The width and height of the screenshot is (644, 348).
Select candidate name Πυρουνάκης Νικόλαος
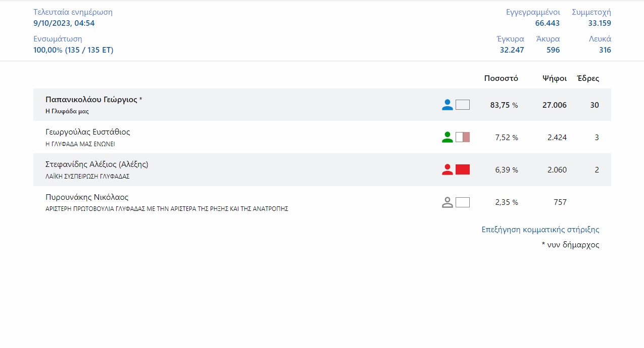[87, 197]
